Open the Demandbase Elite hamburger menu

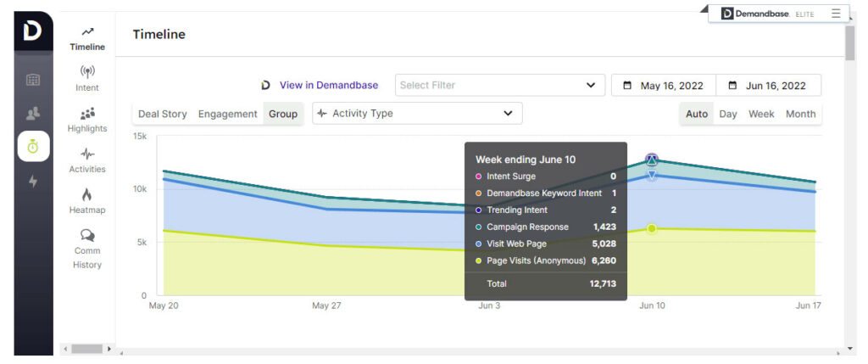(x=836, y=14)
